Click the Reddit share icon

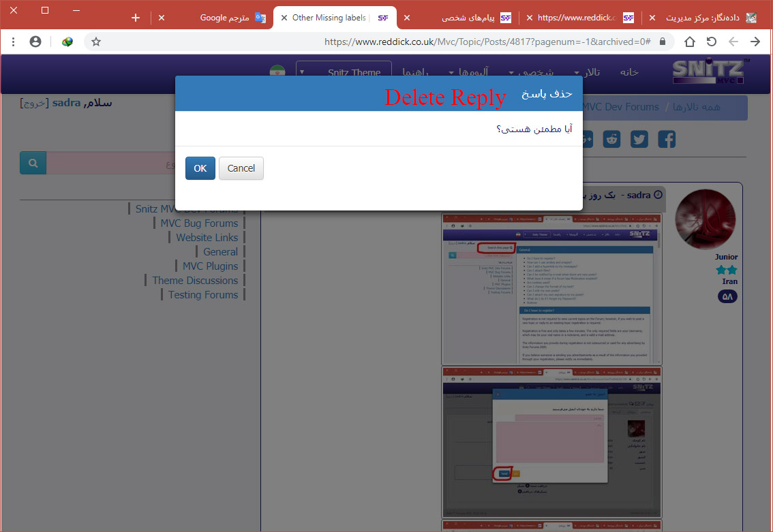611,140
